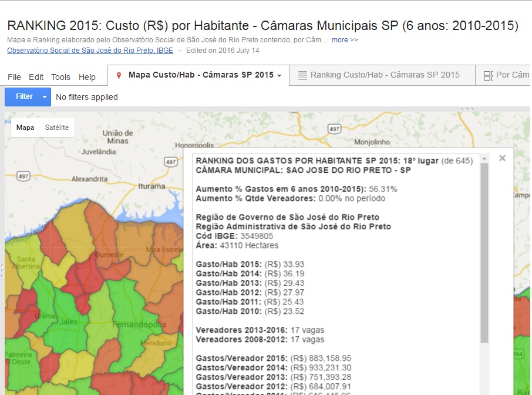Click the info window vertical scrollbar

pyautogui.click(x=484, y=253)
